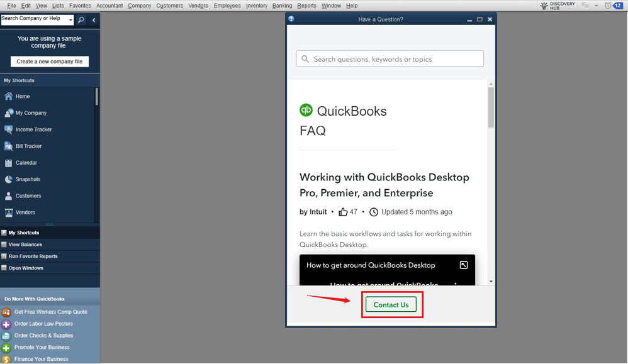The width and height of the screenshot is (628, 364).
Task: Open the Inventory menu
Action: (256, 6)
